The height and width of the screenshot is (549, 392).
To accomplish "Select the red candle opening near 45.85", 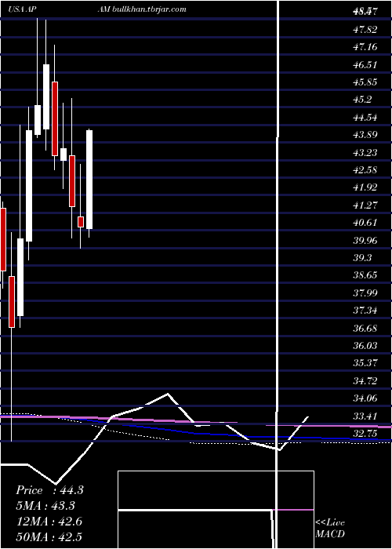I will click(x=55, y=118).
